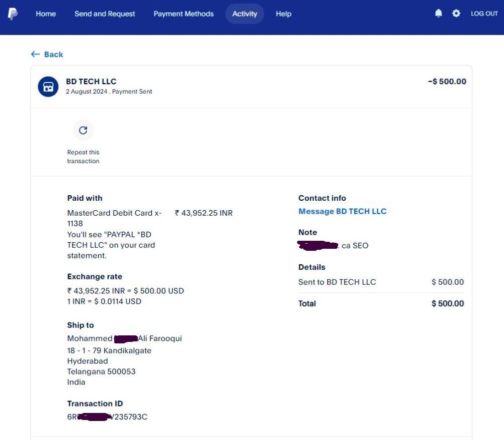This screenshot has height=440, width=504.
Task: Click MasterCard Debit Card x-1138 text
Action: pos(114,218)
